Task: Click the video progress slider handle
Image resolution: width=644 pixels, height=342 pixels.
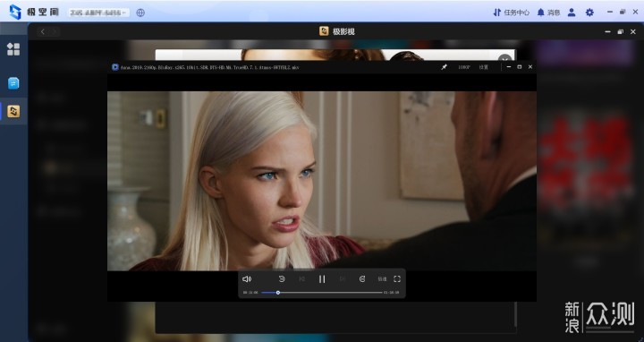Action: (278, 293)
